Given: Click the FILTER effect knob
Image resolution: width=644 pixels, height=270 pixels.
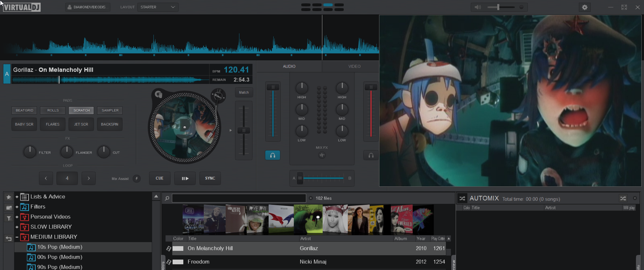Looking at the screenshot, I should coord(30,152).
